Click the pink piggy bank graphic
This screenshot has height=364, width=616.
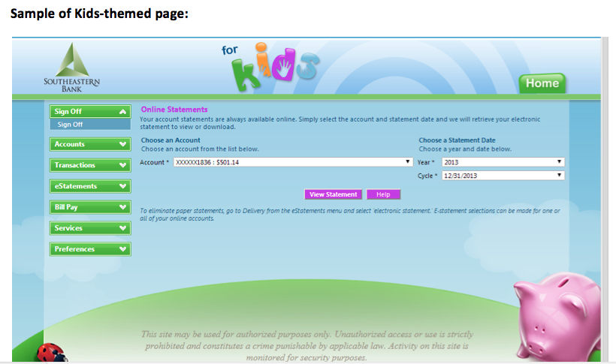pos(557,316)
